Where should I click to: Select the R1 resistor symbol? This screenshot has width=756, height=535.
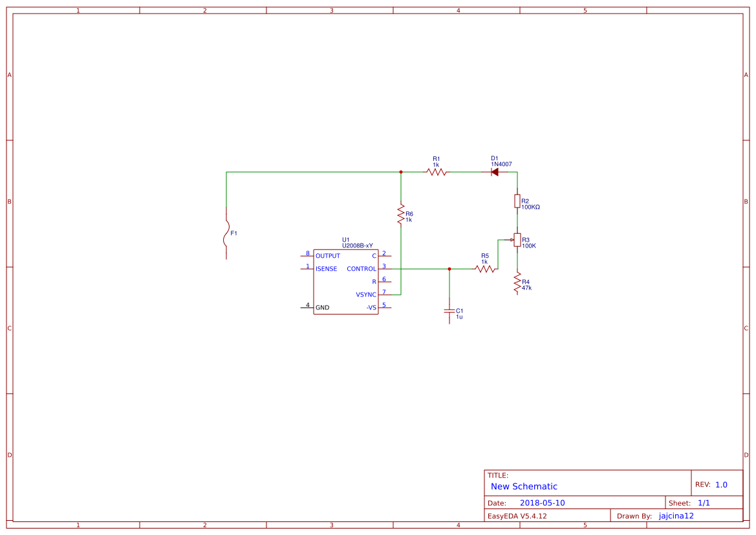tap(437, 172)
